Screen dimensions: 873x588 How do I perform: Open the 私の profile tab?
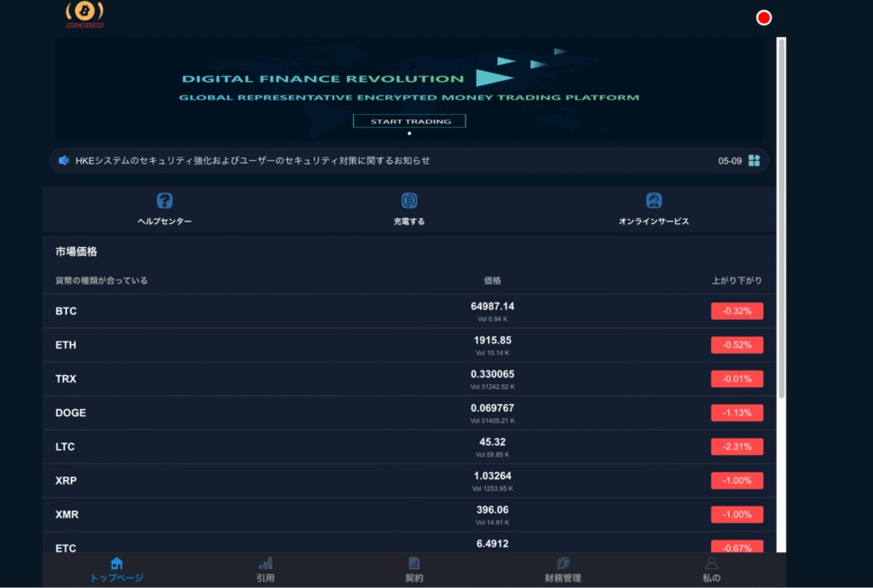[712, 570]
